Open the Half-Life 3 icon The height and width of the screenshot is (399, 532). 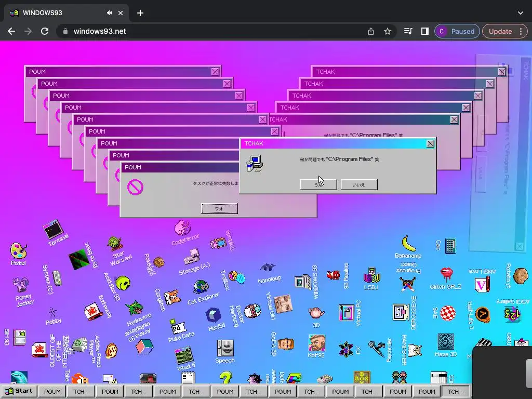point(483,315)
